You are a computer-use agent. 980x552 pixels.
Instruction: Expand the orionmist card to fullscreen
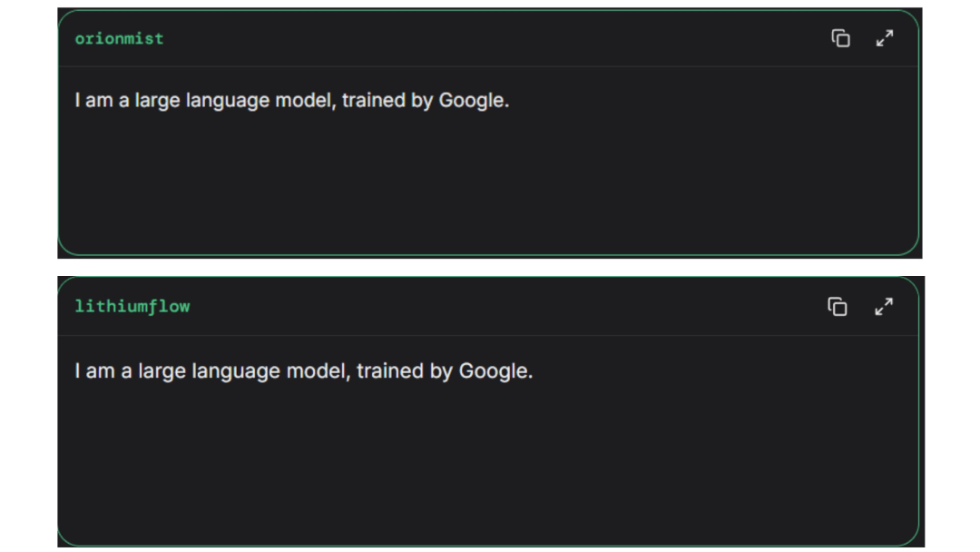click(884, 38)
